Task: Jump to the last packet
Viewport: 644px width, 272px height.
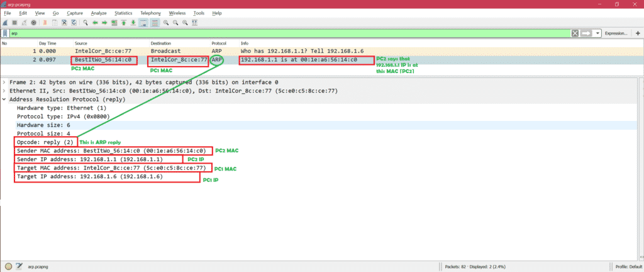Action: (133, 23)
